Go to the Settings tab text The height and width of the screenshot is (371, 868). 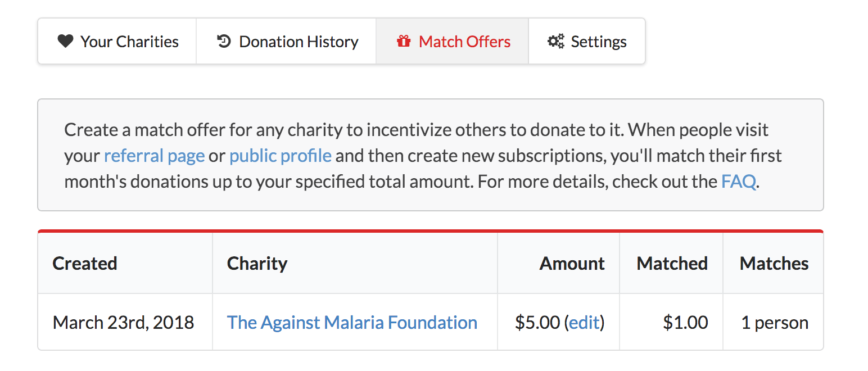599,42
